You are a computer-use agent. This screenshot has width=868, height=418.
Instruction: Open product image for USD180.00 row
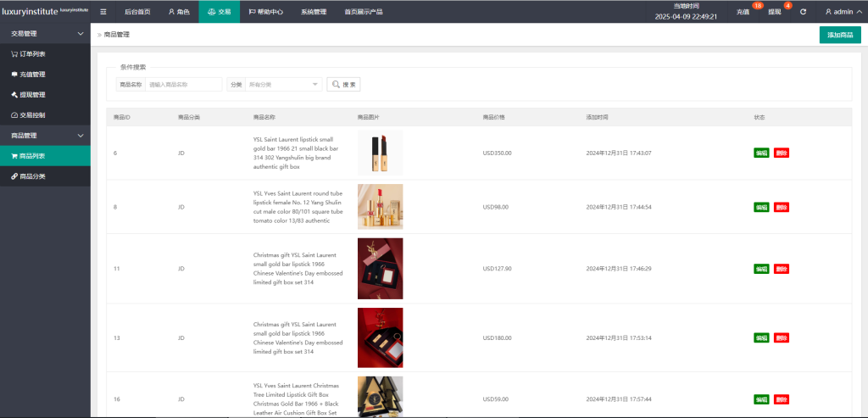pos(381,337)
